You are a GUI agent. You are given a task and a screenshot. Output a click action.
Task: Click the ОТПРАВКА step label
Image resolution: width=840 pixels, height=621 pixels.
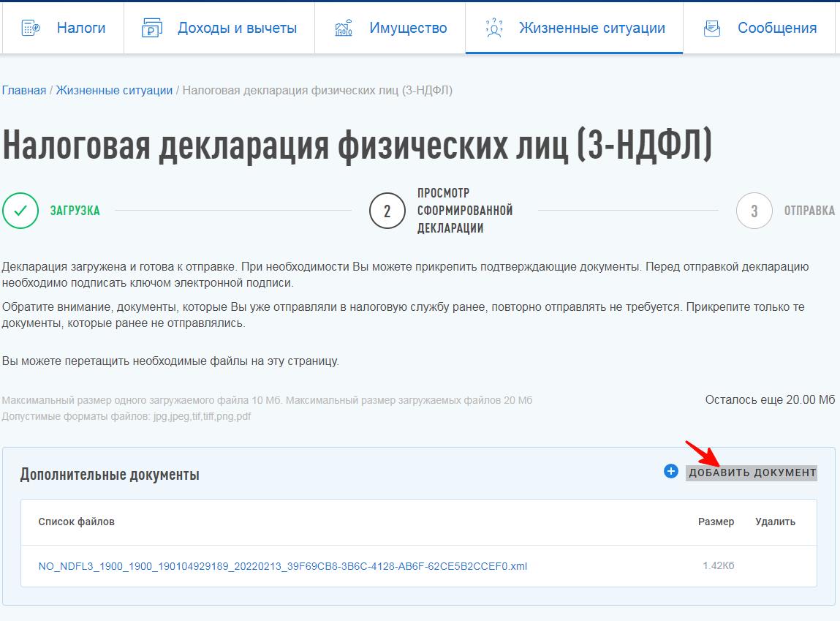click(x=809, y=211)
